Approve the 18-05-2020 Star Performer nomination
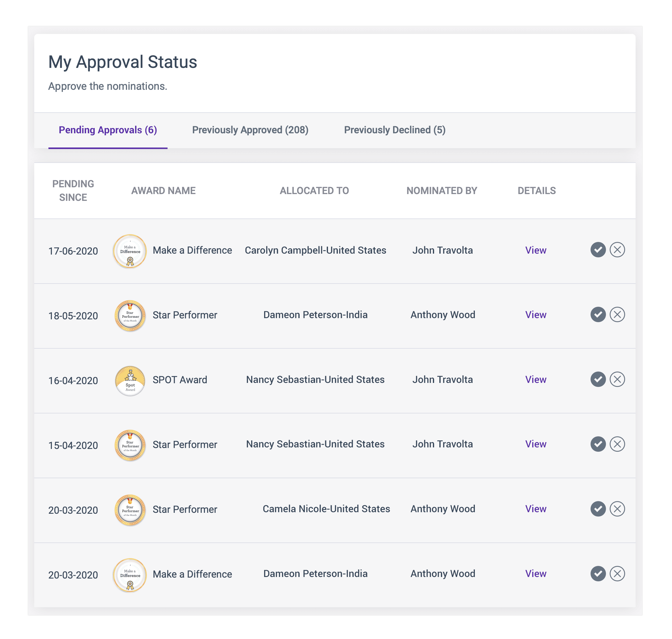 coord(598,315)
